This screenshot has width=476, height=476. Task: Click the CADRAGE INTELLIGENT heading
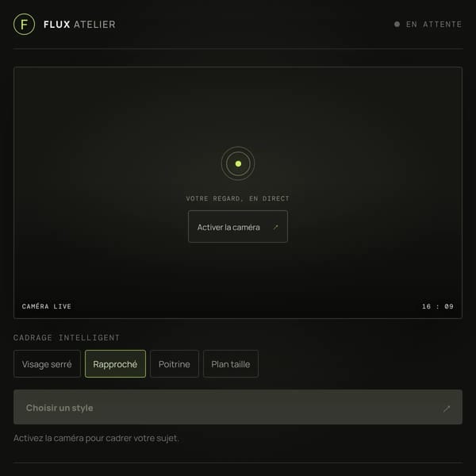(67, 338)
